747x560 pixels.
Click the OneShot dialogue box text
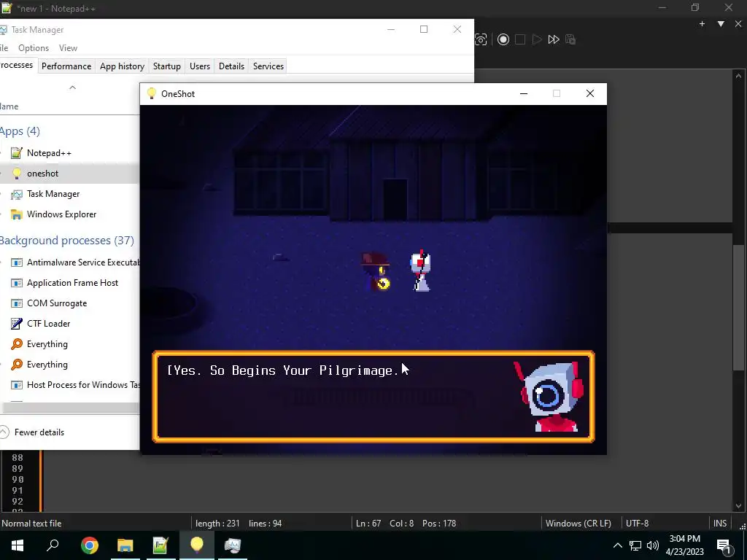283,370
